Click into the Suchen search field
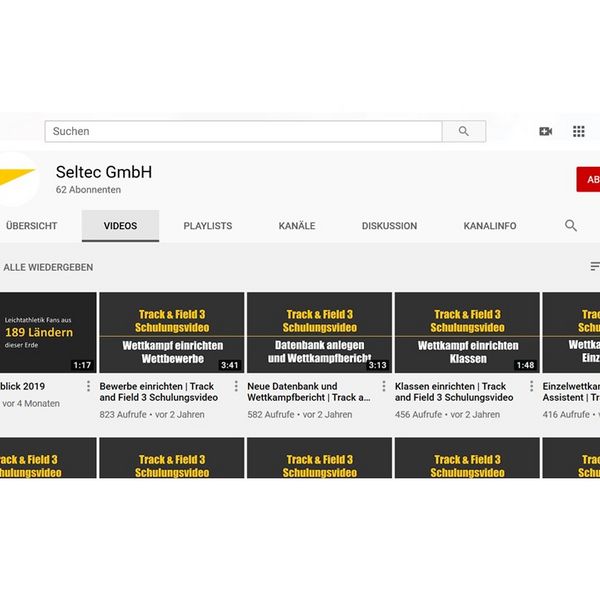Image resolution: width=600 pixels, height=600 pixels. click(243, 131)
